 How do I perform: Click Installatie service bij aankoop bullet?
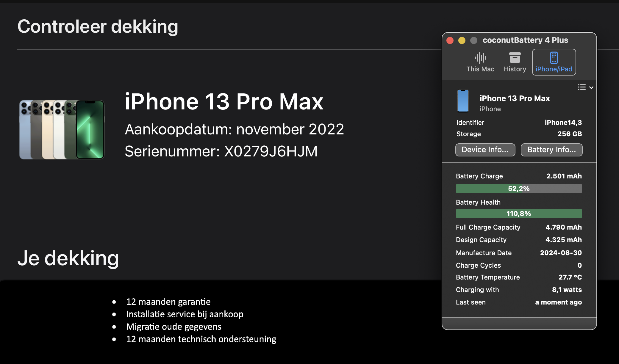point(185,314)
